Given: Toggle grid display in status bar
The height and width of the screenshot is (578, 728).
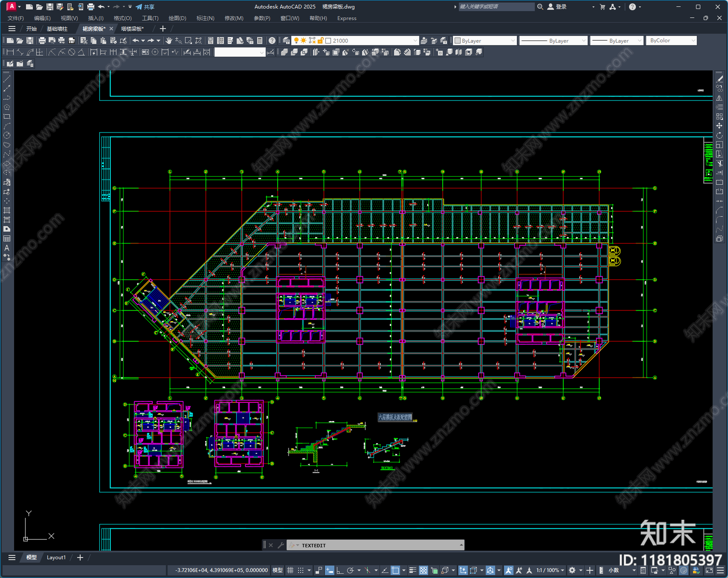Looking at the screenshot, I should coord(290,570).
